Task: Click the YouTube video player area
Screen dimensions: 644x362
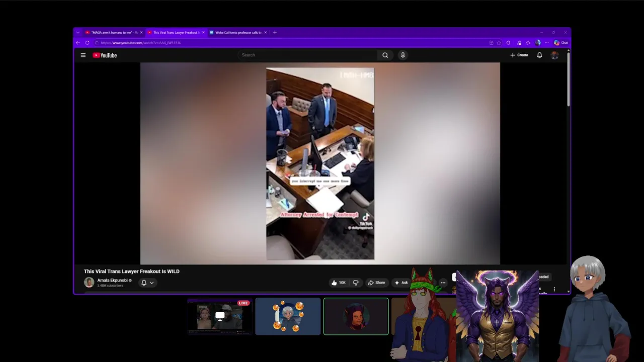Action: (320, 163)
